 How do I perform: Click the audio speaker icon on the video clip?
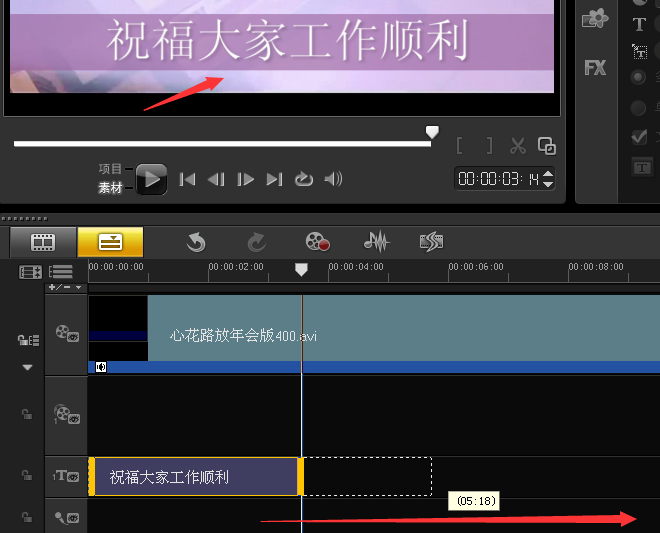(101, 367)
